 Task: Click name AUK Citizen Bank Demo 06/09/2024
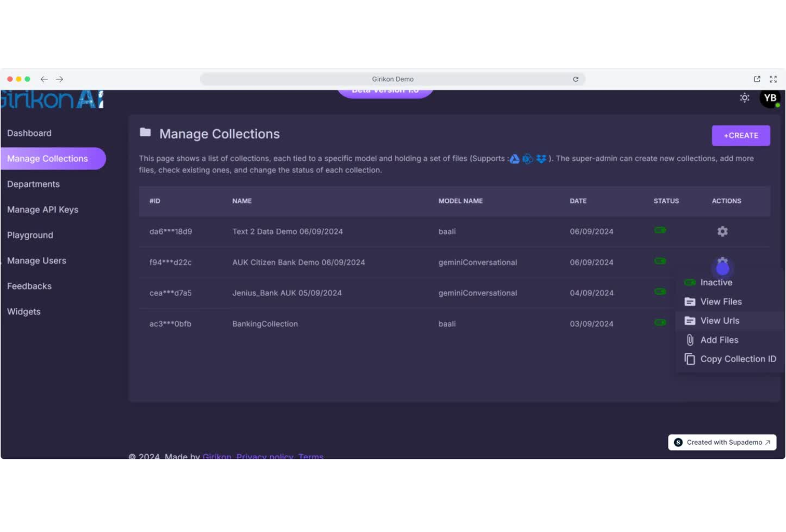point(298,262)
